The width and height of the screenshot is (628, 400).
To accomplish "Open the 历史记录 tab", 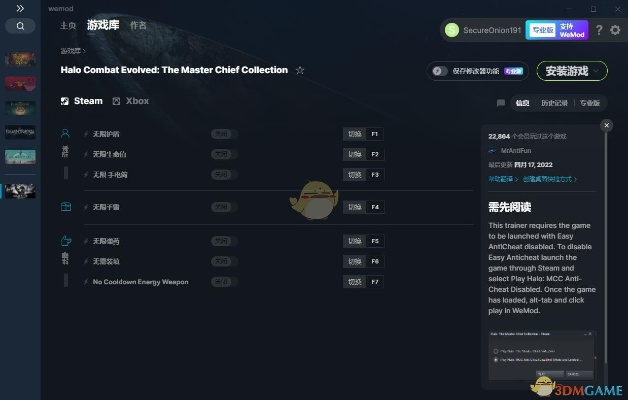I will click(555, 103).
